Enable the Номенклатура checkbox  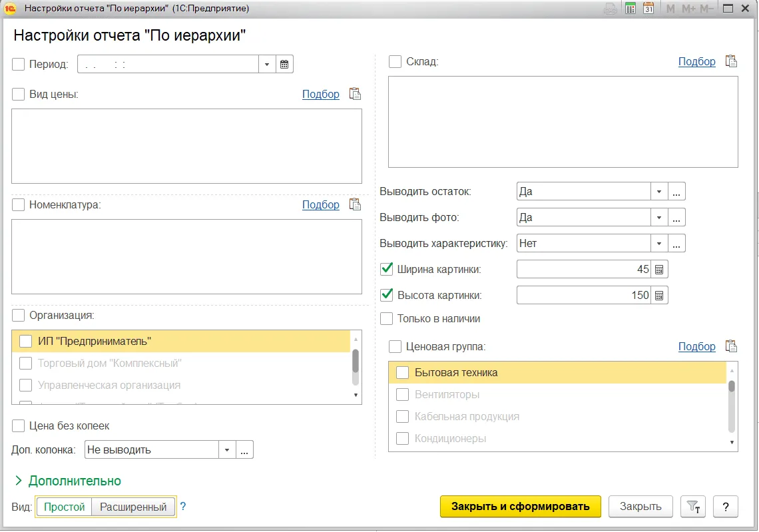pos(19,205)
